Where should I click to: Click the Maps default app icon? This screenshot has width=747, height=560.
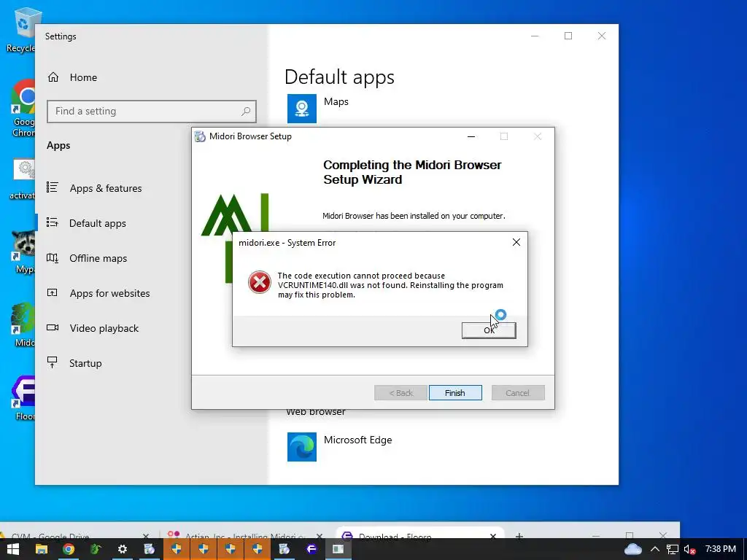pos(301,109)
